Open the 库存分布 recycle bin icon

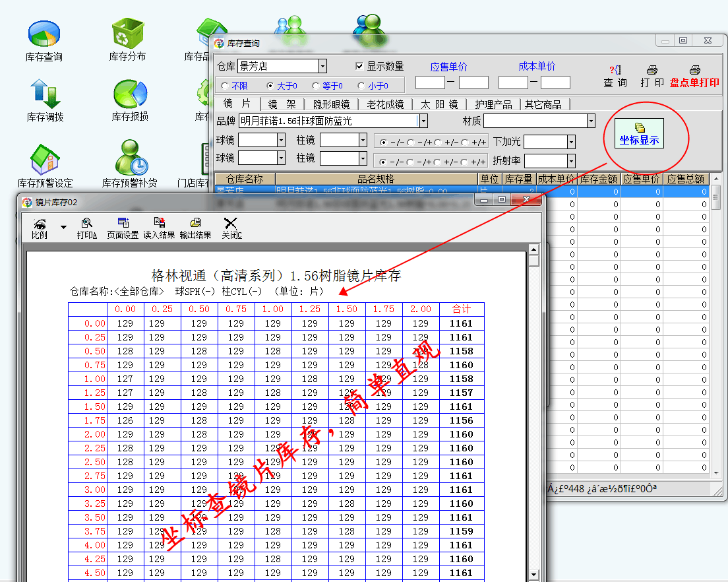point(127,35)
